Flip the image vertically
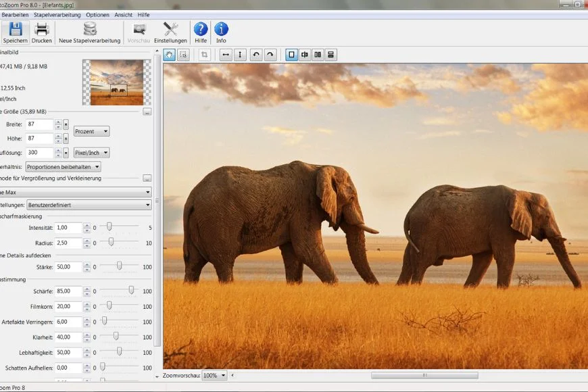The width and height of the screenshot is (588, 392). tap(240, 55)
